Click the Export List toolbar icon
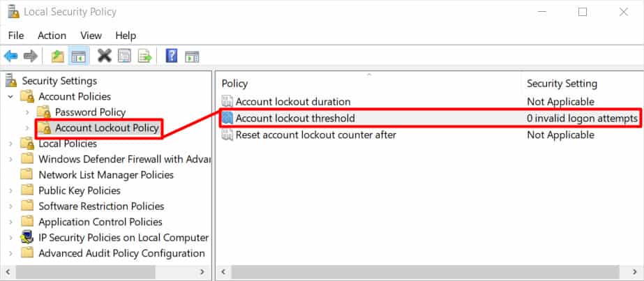Image resolution: width=644 pixels, height=281 pixels. (144, 56)
